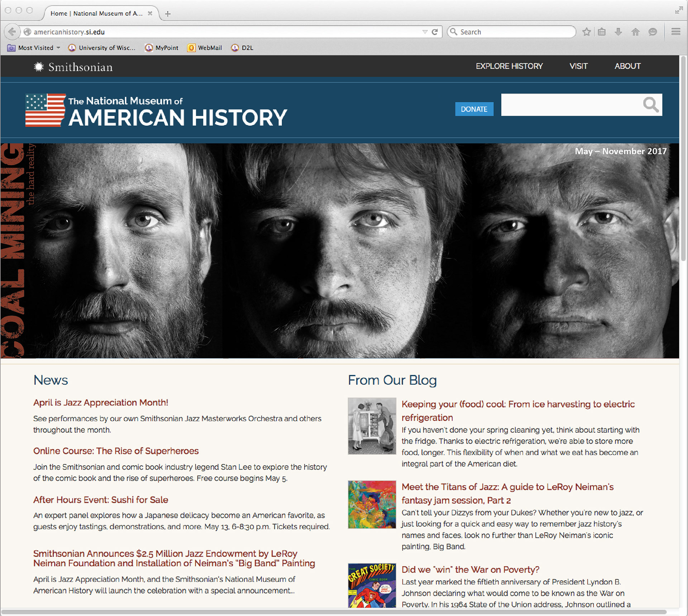
Task: Open University of Wisc... bookmark
Action: 102,48
